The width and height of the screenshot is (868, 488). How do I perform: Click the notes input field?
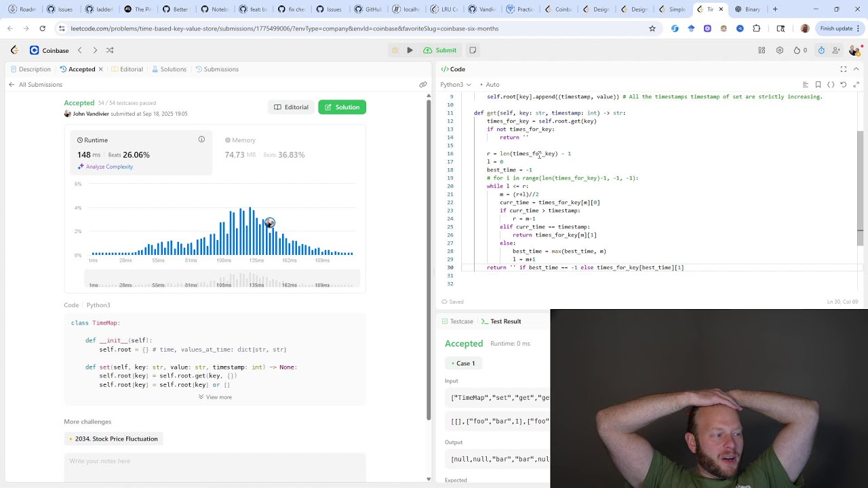[215, 468]
